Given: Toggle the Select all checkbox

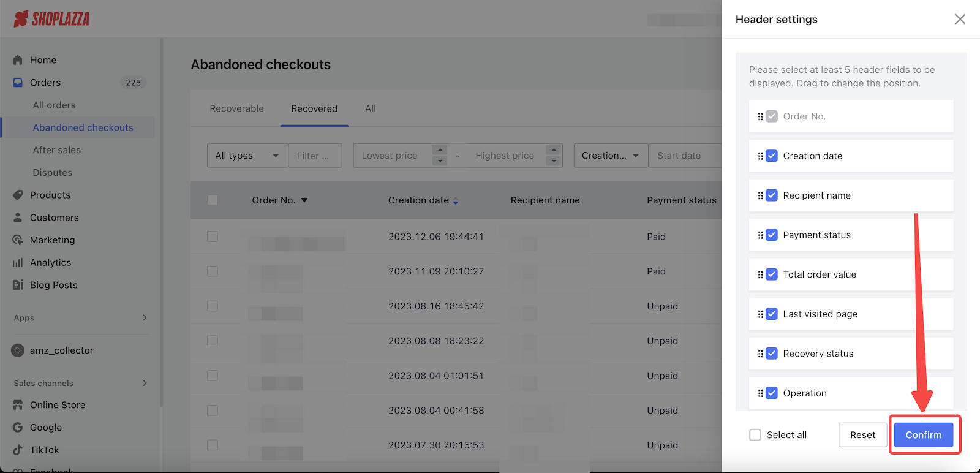Looking at the screenshot, I should [755, 435].
